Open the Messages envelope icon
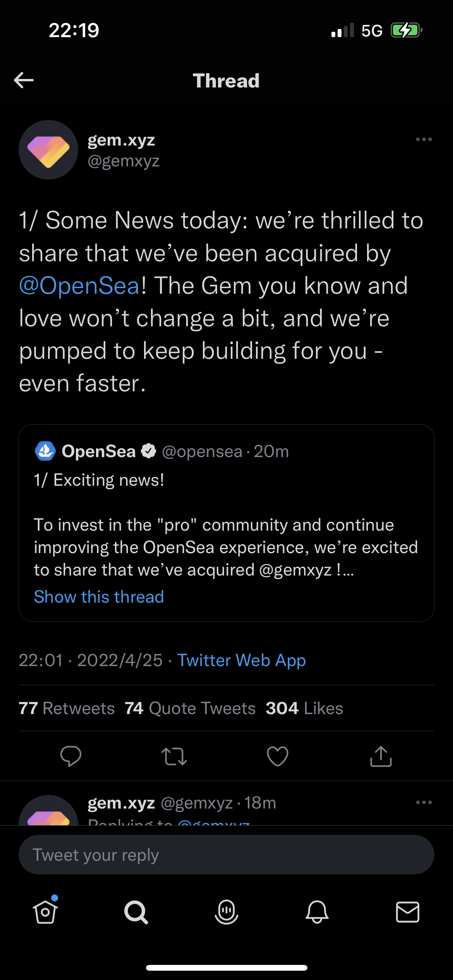 (408, 912)
